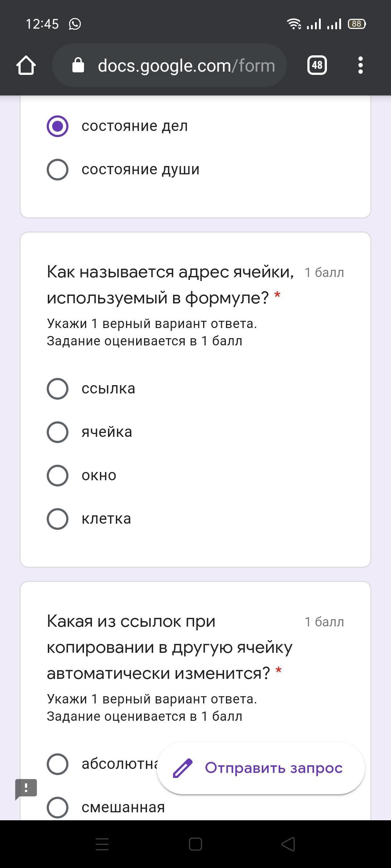
Task: Tap the browser home icon
Action: click(26, 65)
